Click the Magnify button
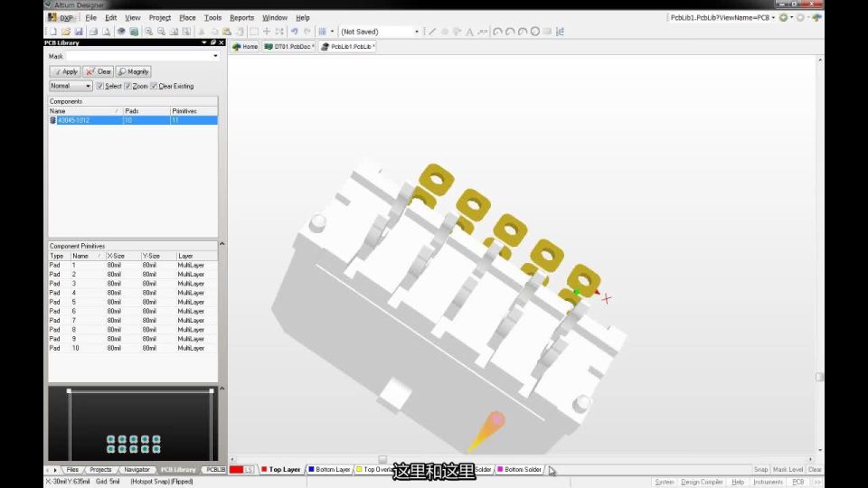Viewport: 868px width, 488px height. point(134,71)
